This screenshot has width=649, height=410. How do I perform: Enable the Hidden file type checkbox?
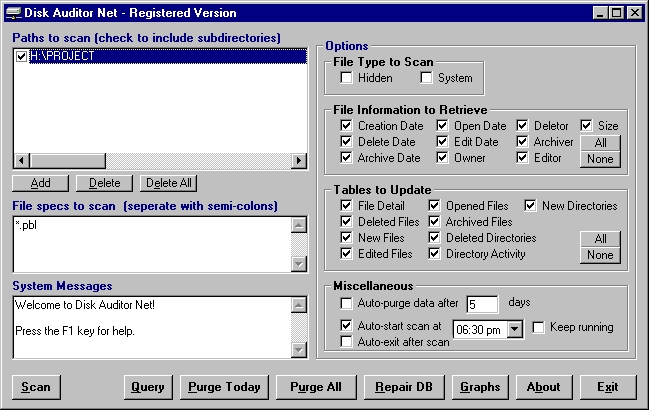pyautogui.click(x=346, y=77)
